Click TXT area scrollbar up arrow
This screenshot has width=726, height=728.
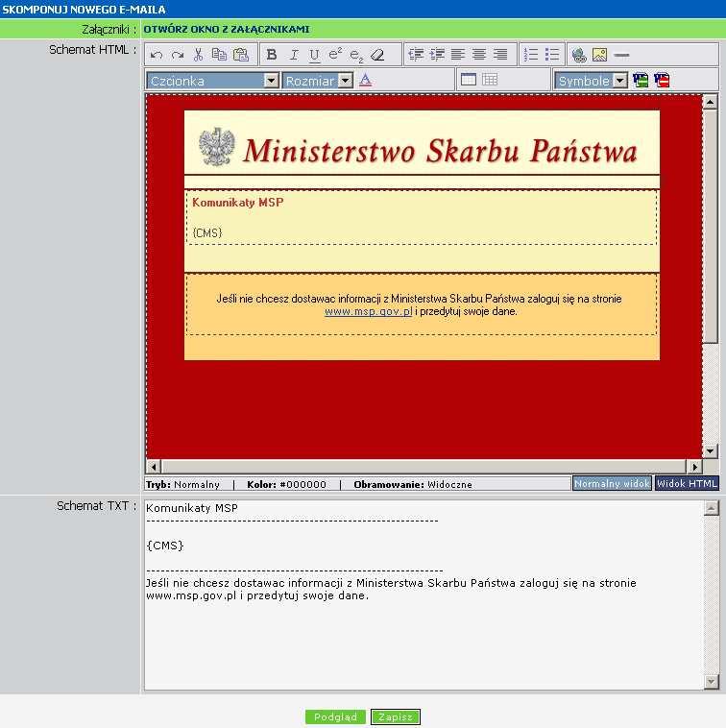712,508
